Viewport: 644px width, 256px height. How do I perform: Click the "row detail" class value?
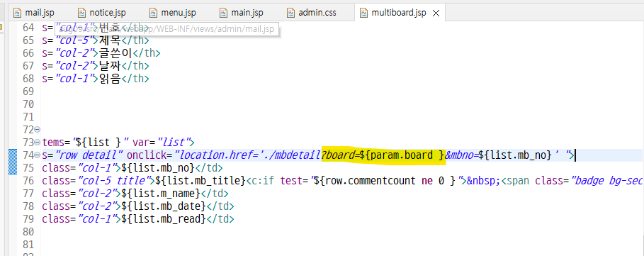click(x=90, y=155)
